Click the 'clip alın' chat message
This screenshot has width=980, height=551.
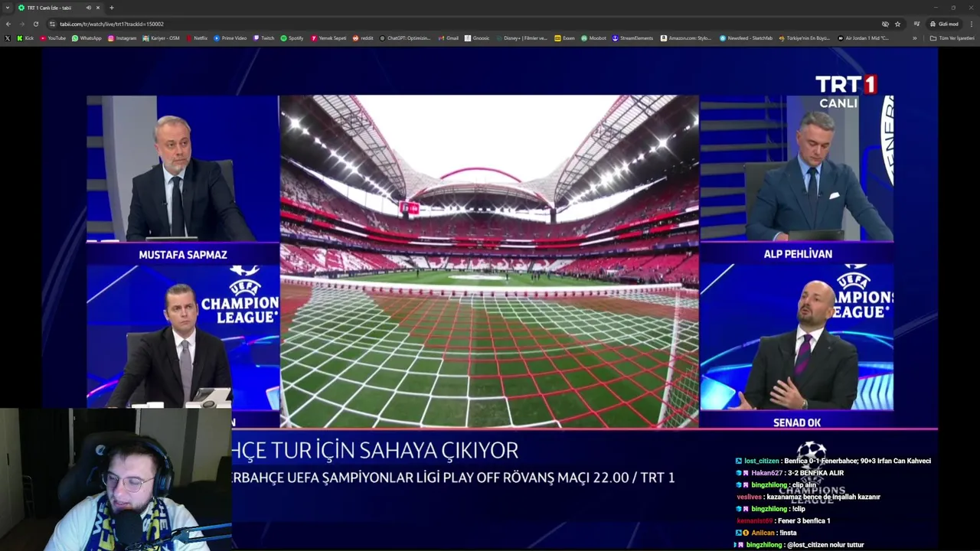pos(805,485)
